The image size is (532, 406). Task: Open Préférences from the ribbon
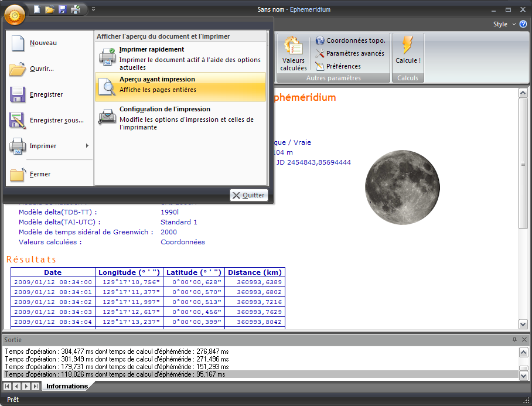coord(338,66)
